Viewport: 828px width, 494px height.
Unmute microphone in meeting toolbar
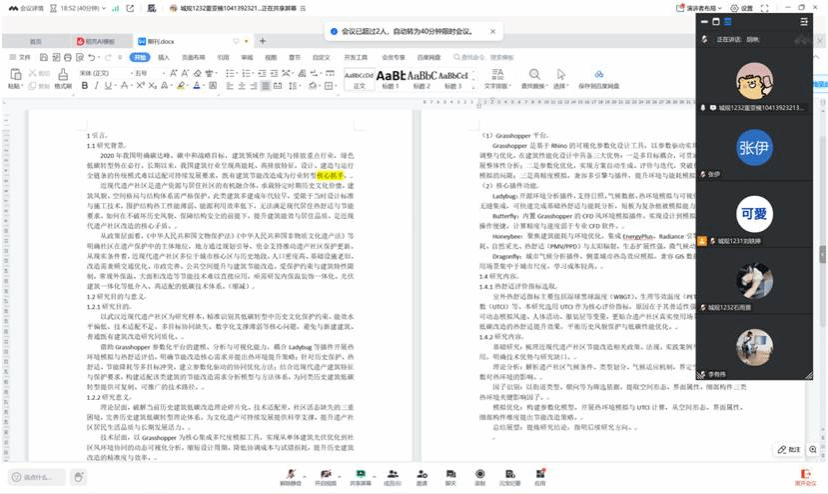(x=290, y=477)
